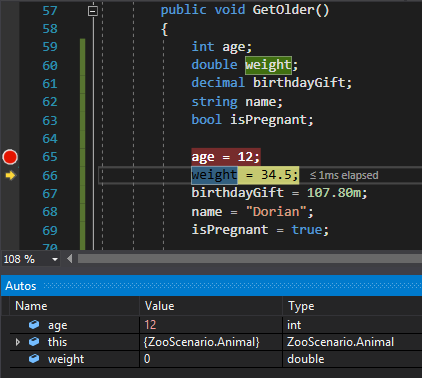Screen dimensions: 422x378
Task: Click the red breakpoint on line 65
Action: 10,157
